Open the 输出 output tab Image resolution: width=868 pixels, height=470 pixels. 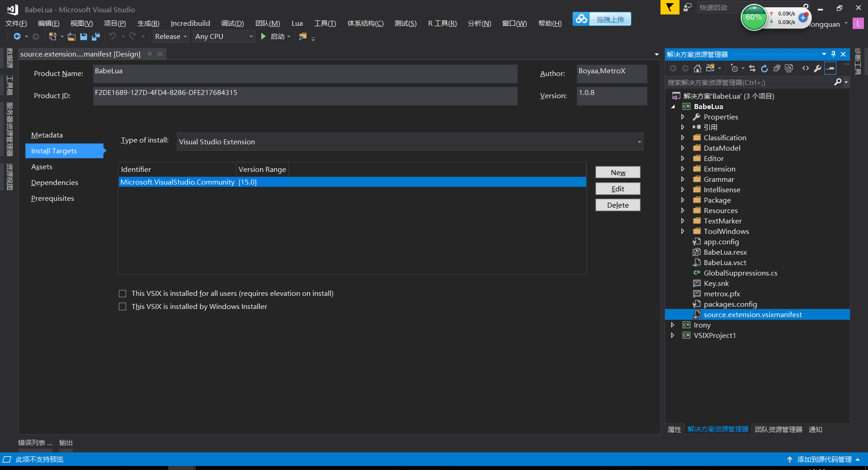(x=66, y=443)
